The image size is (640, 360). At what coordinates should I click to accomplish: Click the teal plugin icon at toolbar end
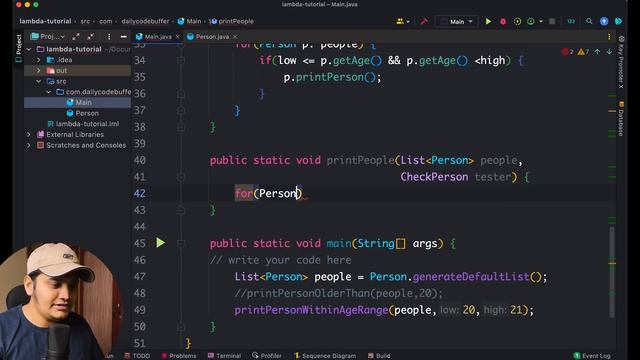618,21
